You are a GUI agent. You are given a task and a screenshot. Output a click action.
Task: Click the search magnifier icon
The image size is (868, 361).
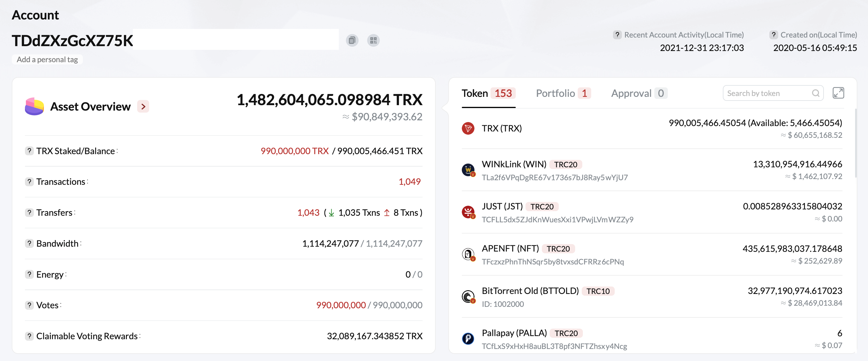pyautogui.click(x=816, y=93)
